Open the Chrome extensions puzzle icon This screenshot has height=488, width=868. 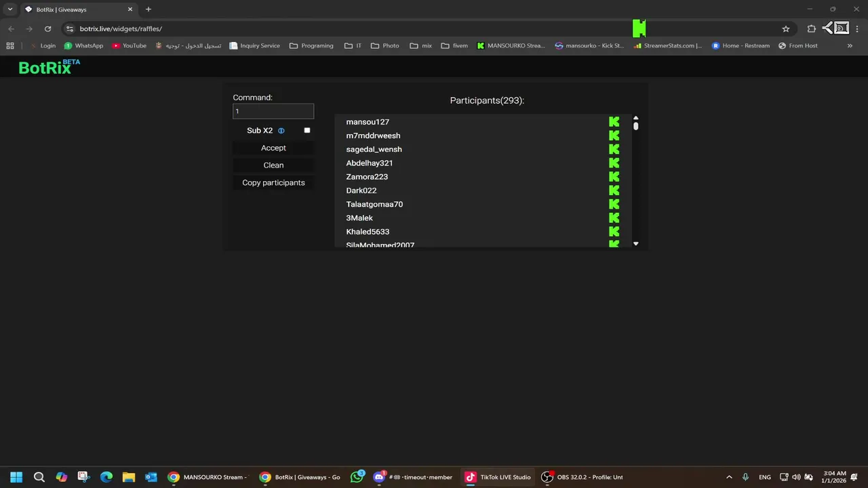(x=811, y=28)
